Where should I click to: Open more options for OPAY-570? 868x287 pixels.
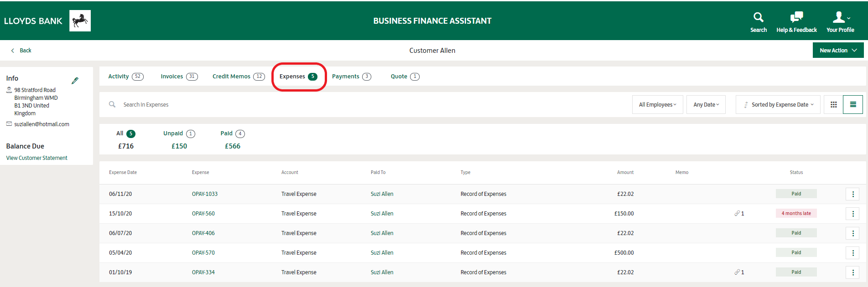(853, 253)
